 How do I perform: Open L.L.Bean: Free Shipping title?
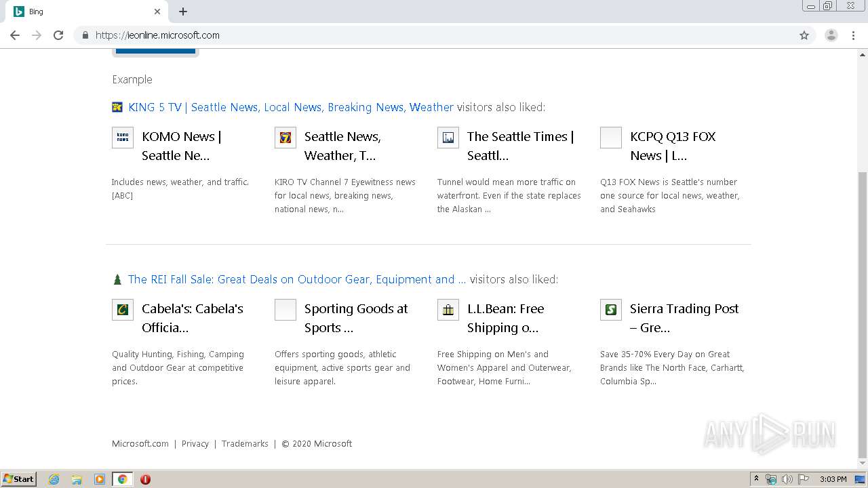coord(506,318)
